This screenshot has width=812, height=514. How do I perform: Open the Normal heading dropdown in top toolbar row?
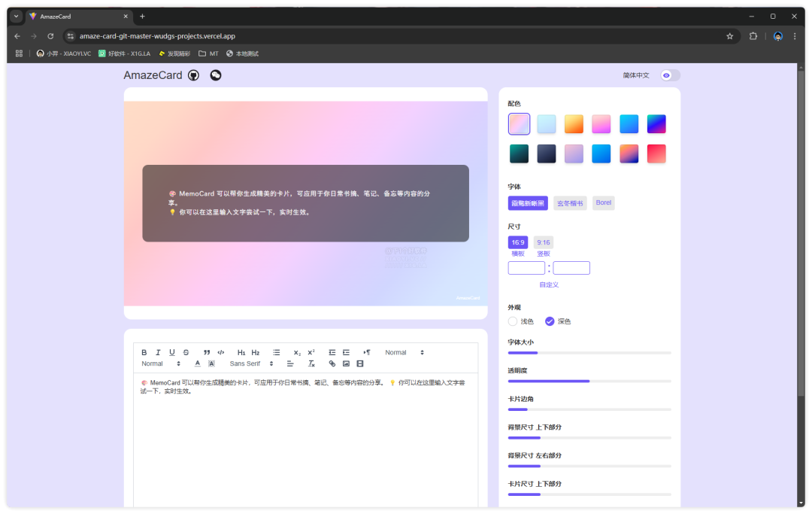click(x=404, y=352)
